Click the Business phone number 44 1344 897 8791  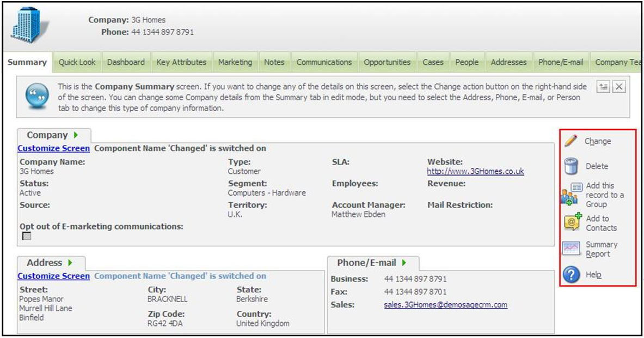point(416,279)
